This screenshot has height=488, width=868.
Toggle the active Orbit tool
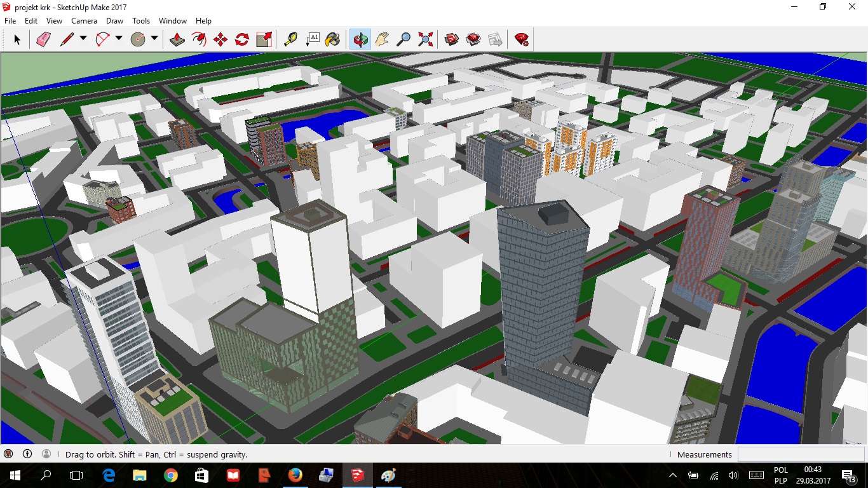pos(360,39)
